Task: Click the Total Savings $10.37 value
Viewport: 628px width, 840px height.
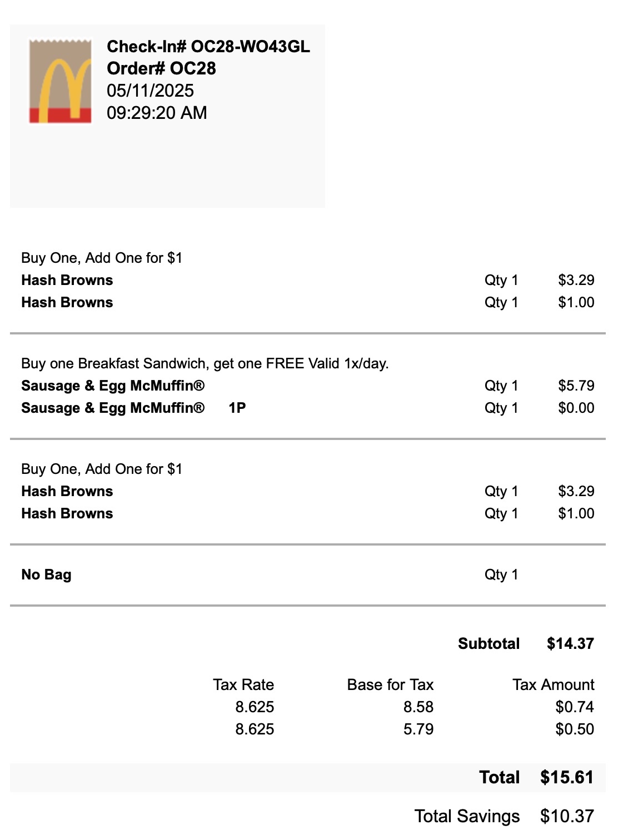Action: click(x=567, y=816)
